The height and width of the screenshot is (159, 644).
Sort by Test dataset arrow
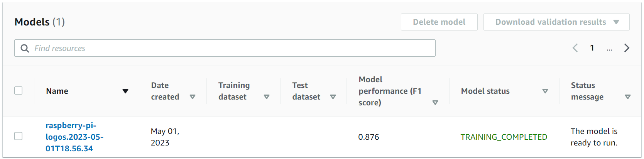pyautogui.click(x=333, y=97)
